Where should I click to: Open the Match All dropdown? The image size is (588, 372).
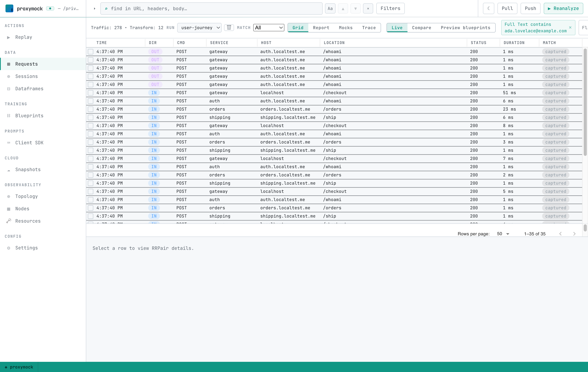tap(269, 28)
